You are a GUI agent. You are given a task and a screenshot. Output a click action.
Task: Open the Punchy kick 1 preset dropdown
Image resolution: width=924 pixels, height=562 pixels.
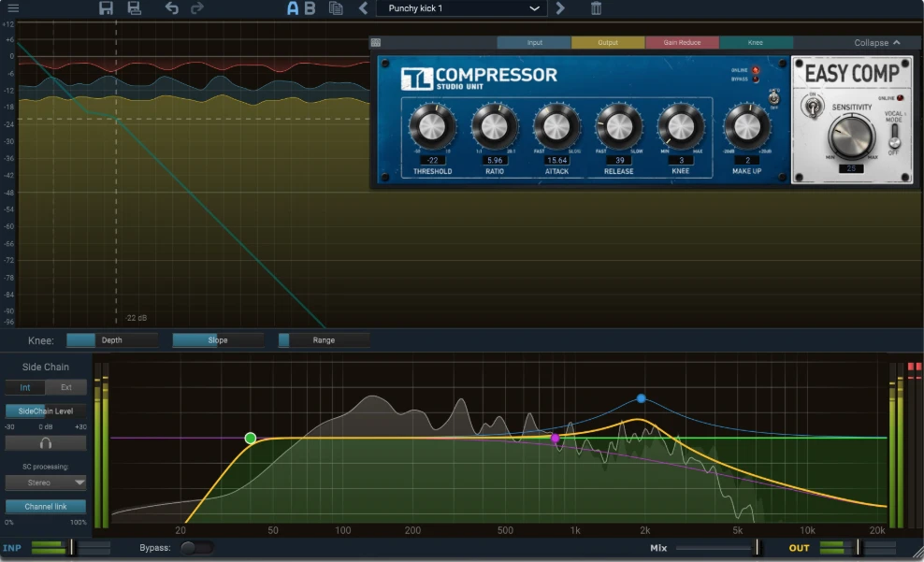[x=461, y=8]
